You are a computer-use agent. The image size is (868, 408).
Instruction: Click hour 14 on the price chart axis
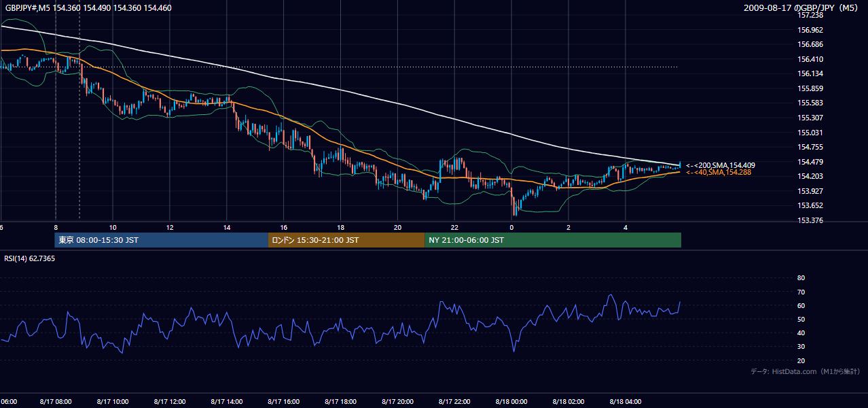pos(227,228)
